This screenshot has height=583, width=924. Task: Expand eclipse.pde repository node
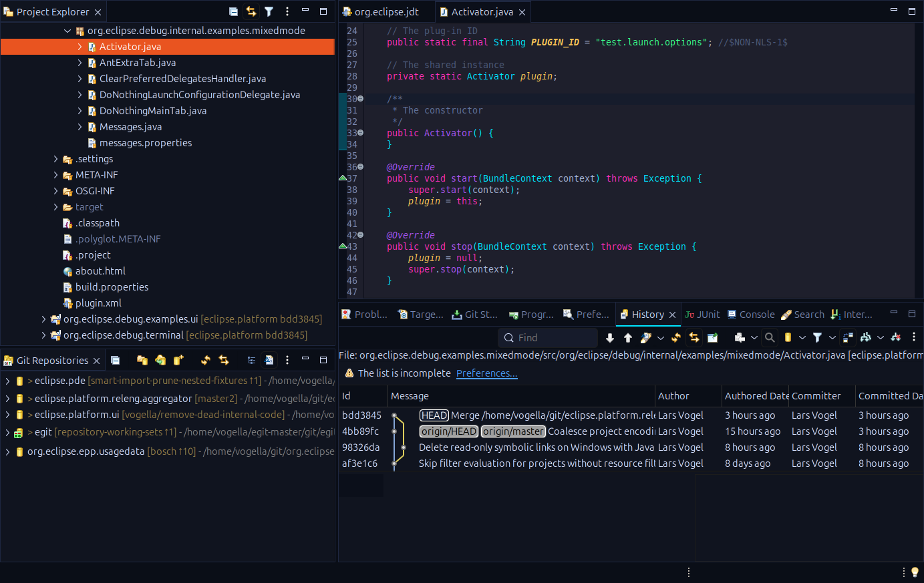tap(7, 381)
